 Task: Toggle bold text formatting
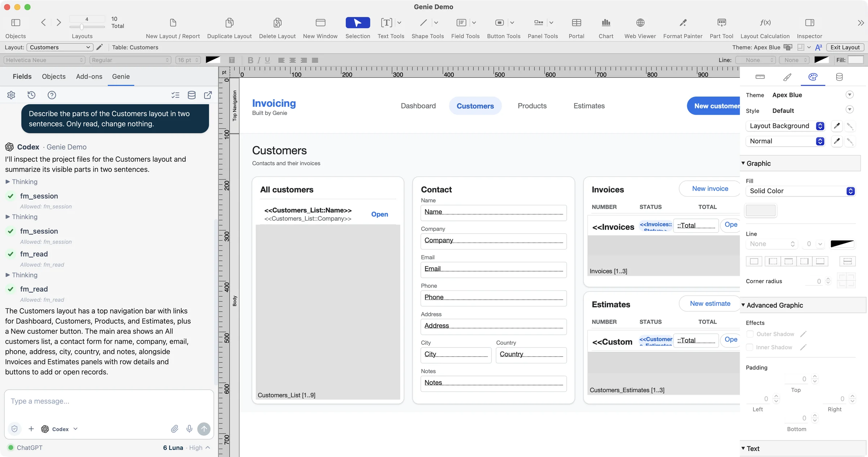click(250, 60)
